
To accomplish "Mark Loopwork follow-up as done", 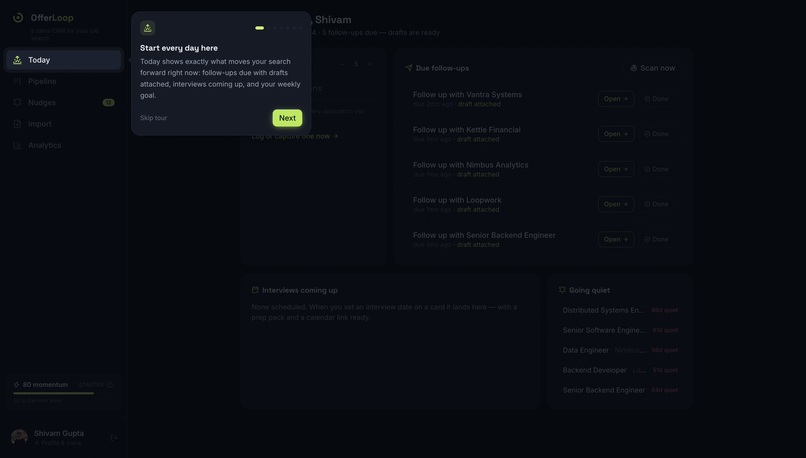I will [656, 204].
